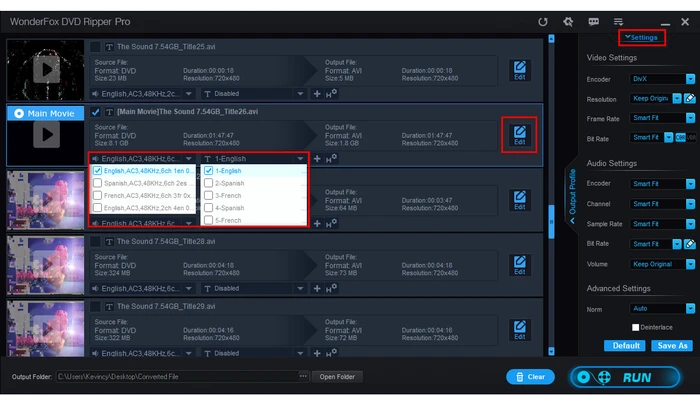Uncheck the Main Movie Title26.avi checkbox
700x407 pixels.
coord(95,112)
